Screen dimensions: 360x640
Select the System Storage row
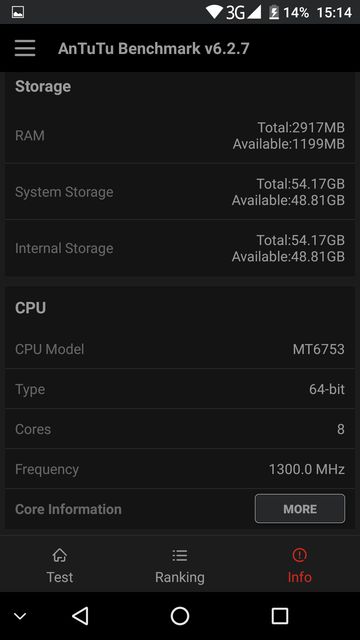pyautogui.click(x=180, y=192)
